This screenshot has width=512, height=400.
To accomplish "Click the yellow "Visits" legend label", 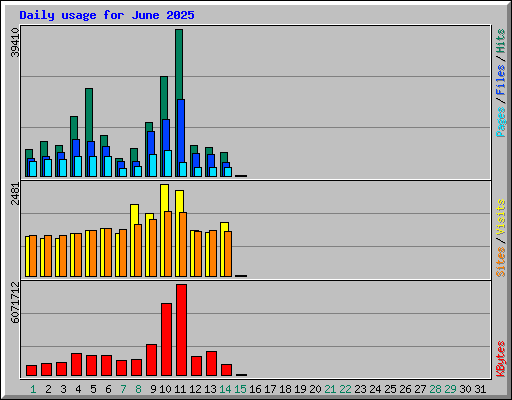I will (x=500, y=218).
